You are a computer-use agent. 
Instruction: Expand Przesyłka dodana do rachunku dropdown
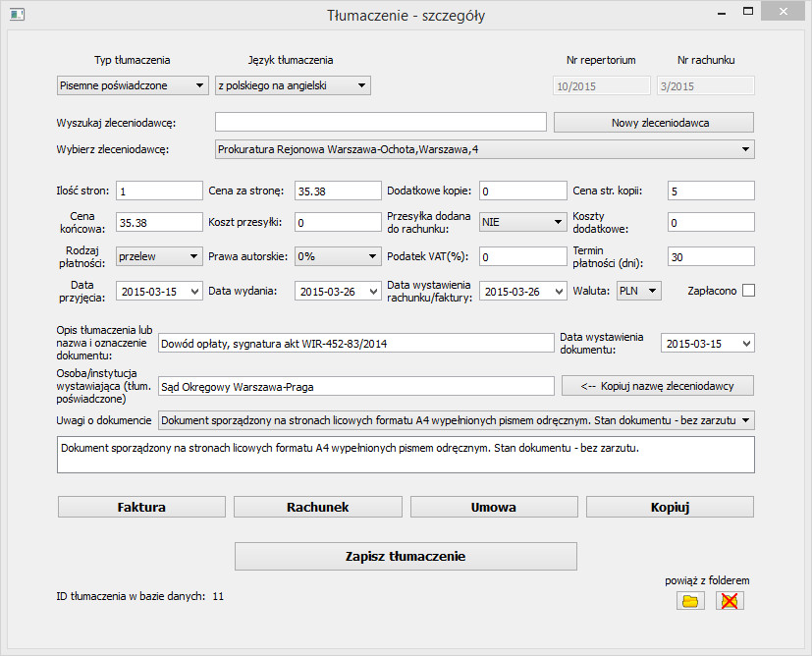tap(522, 222)
